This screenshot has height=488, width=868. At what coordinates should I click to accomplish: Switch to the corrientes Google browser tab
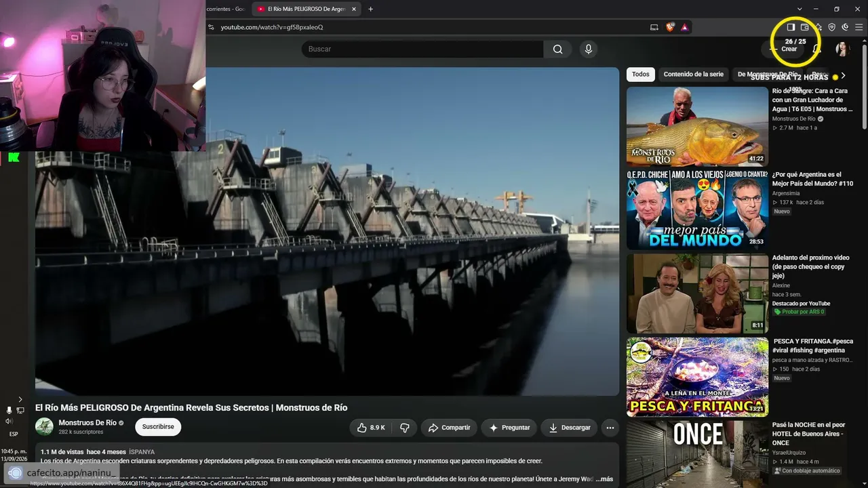(227, 9)
